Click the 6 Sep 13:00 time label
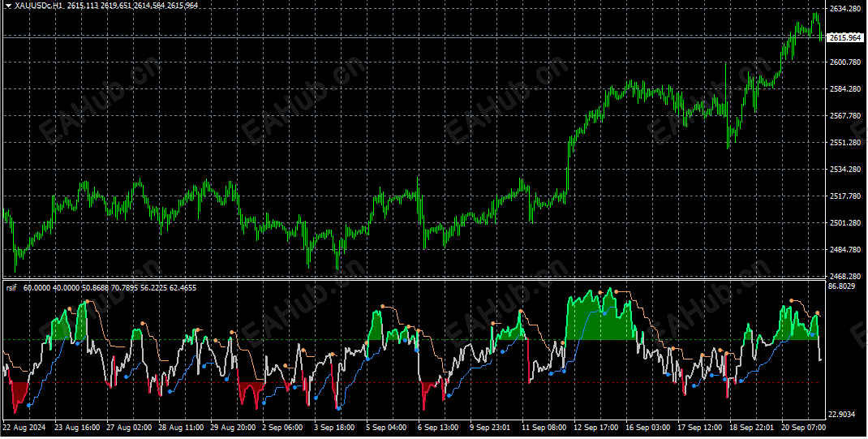868x439 pixels. pyautogui.click(x=438, y=428)
